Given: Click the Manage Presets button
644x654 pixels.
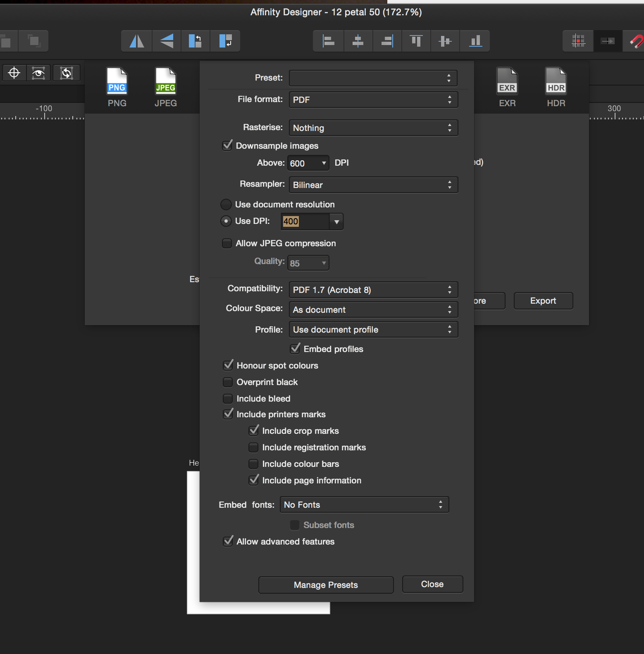Looking at the screenshot, I should 326,585.
